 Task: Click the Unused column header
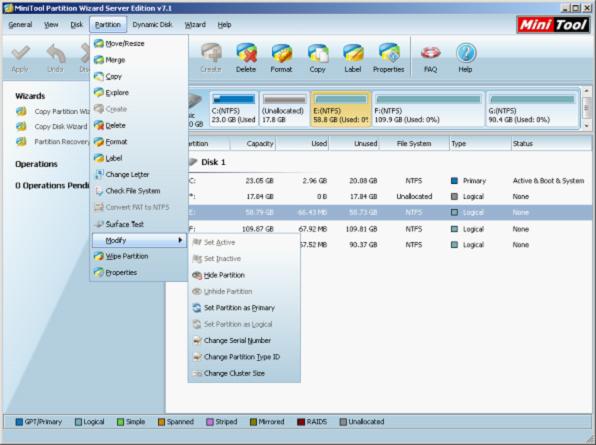tap(354, 144)
